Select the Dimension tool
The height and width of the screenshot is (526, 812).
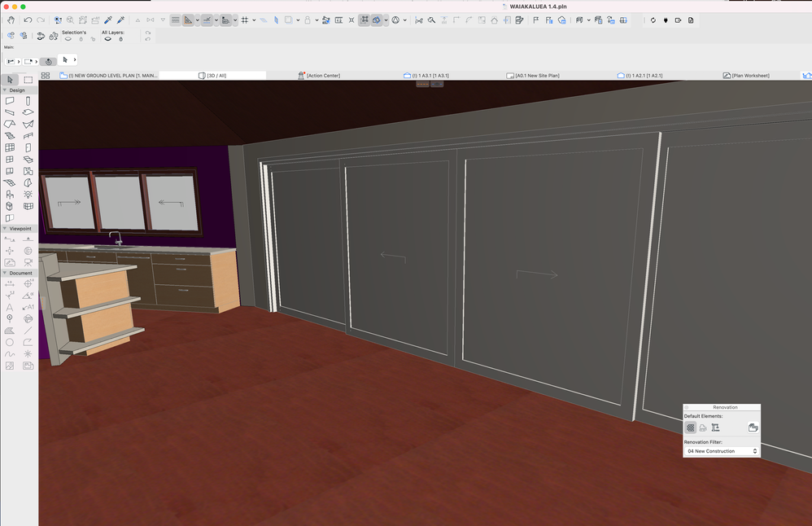[10, 283]
